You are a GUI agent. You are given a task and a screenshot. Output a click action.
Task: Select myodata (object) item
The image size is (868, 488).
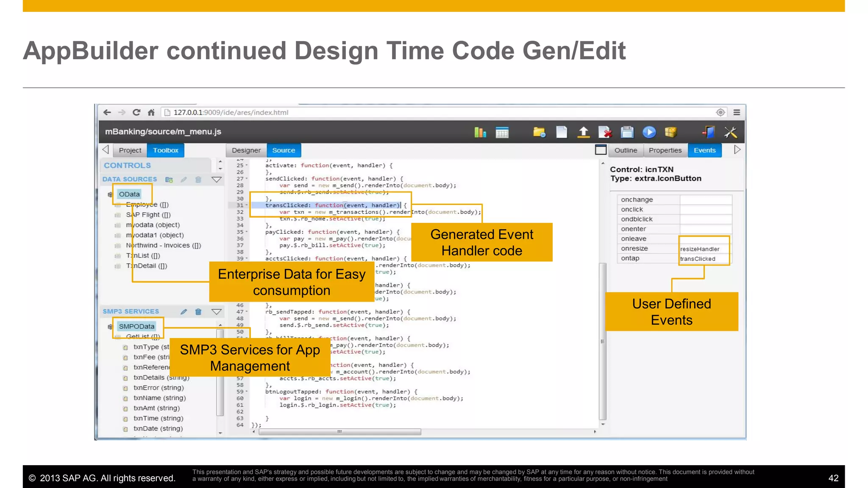tap(153, 225)
